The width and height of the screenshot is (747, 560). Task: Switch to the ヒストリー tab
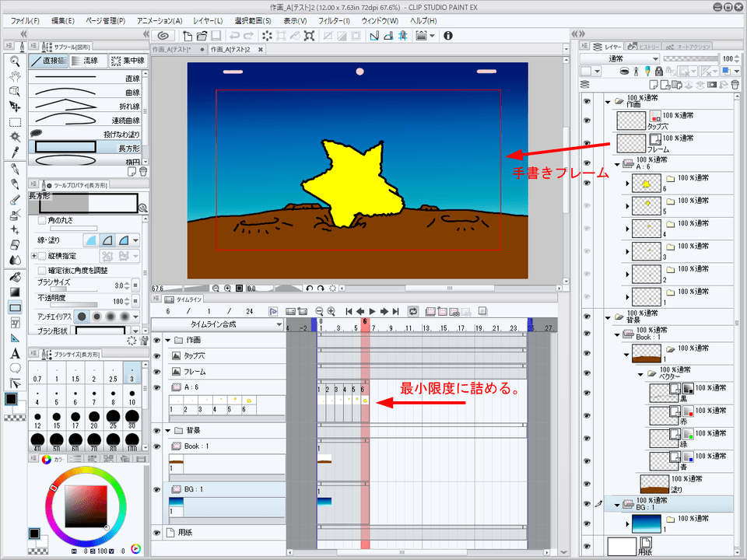tap(647, 47)
